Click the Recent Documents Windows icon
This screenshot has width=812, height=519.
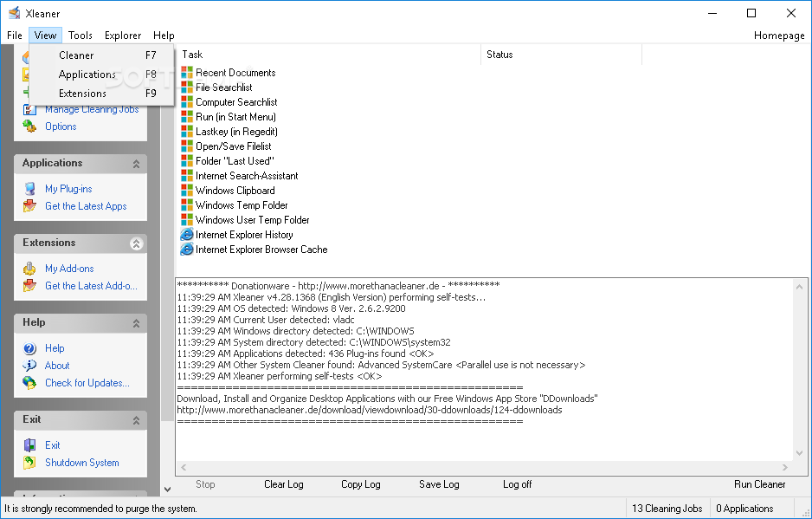coord(186,73)
